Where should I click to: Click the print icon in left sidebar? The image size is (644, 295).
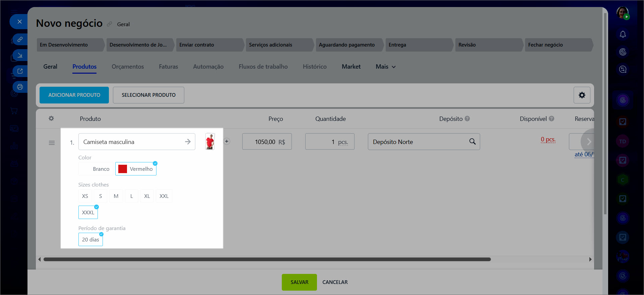tap(20, 87)
